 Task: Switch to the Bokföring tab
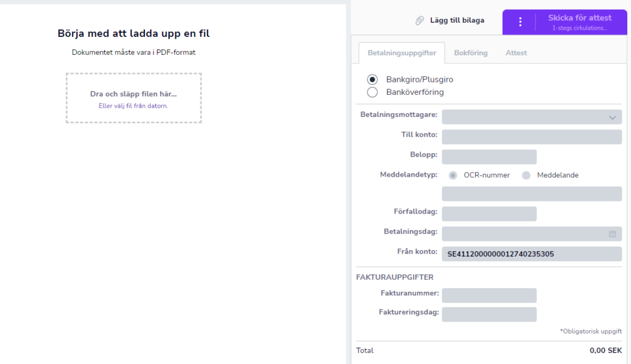[x=470, y=53]
